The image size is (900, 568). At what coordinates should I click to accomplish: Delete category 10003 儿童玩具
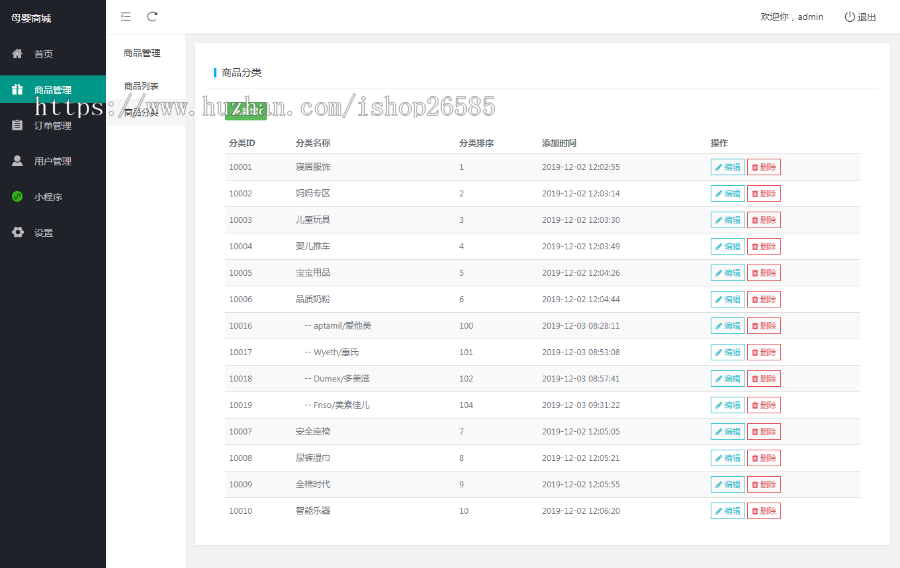pos(764,220)
